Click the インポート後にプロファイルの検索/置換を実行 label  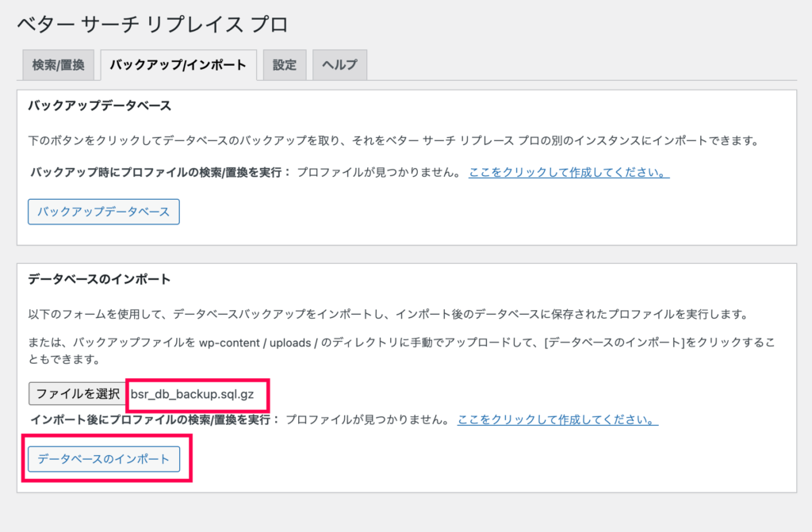tap(155, 419)
